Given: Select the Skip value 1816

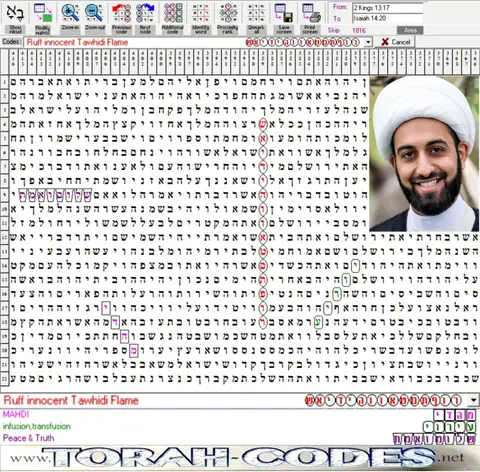Looking at the screenshot, I should (359, 31).
